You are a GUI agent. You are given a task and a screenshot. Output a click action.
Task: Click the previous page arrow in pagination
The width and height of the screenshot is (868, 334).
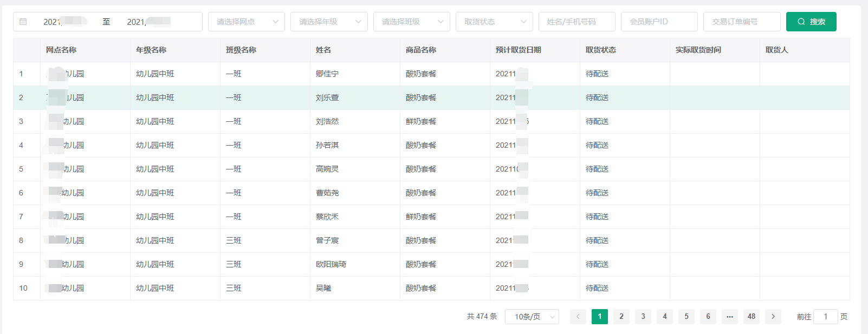[578, 317]
